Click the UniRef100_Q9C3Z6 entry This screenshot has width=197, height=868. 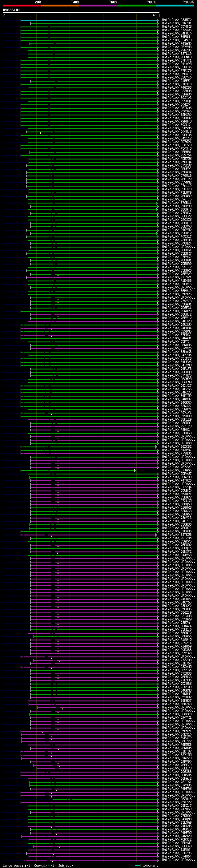point(177,220)
